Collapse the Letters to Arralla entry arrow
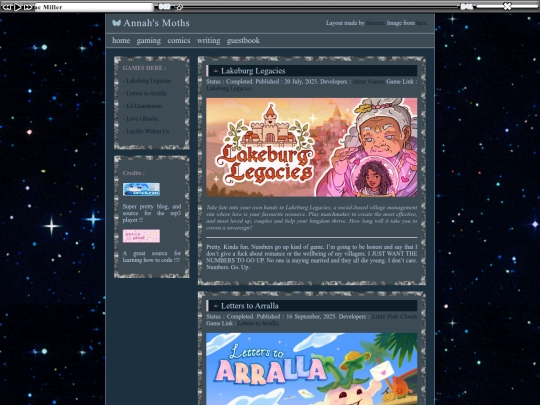Image resolution: width=540 pixels, height=405 pixels. (216, 306)
